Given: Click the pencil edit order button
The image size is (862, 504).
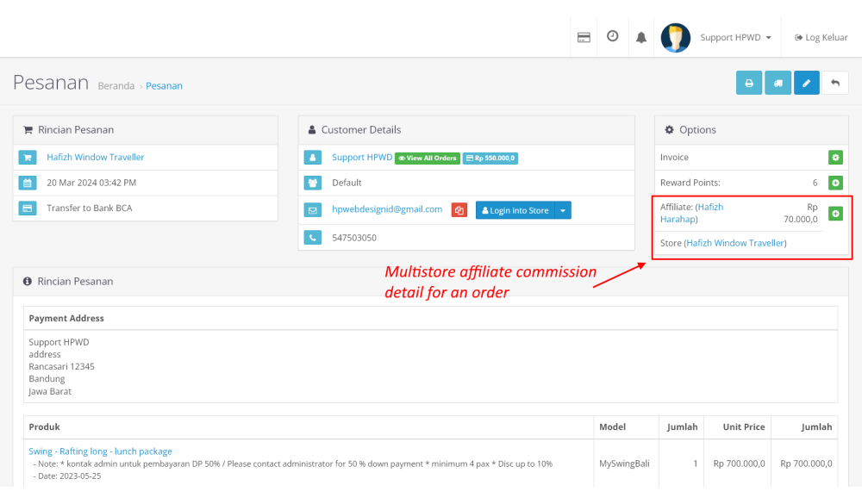Looking at the screenshot, I should click(806, 83).
